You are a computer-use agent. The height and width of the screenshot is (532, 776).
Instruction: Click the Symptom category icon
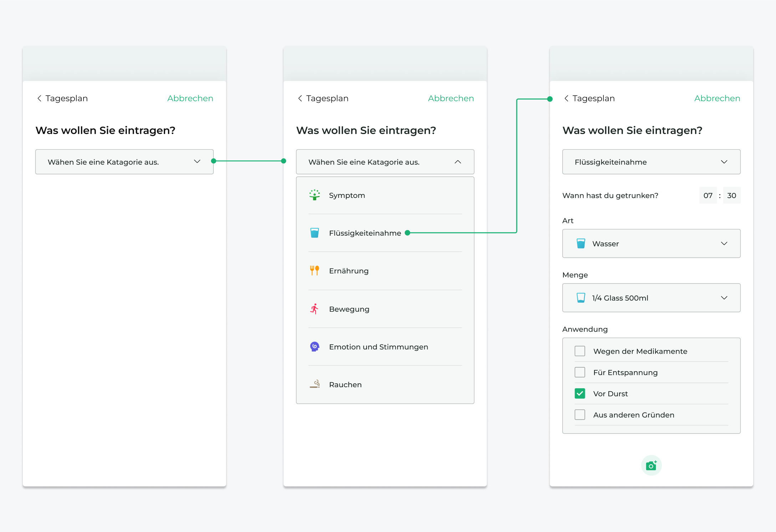coord(314,195)
